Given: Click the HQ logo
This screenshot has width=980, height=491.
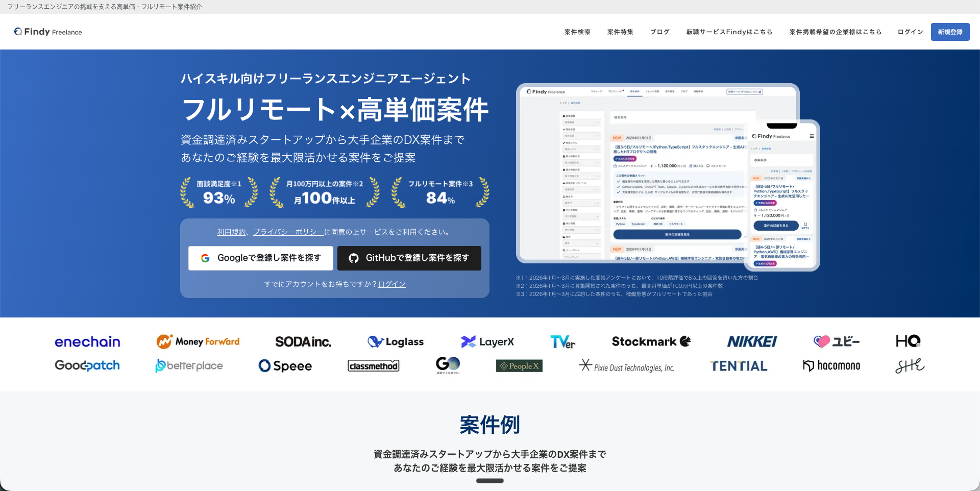Looking at the screenshot, I should (x=908, y=341).
